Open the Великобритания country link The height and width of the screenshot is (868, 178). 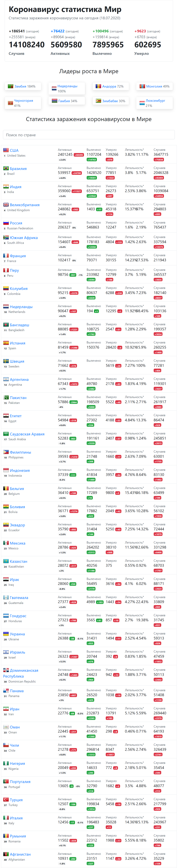tap(25, 205)
